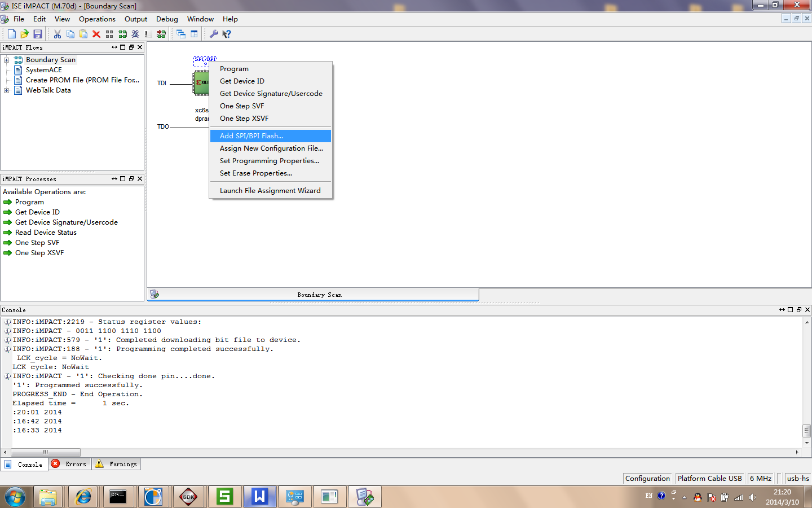812x508 pixels.
Task: Click the Cut scissors toolbar icon
Action: (x=58, y=34)
